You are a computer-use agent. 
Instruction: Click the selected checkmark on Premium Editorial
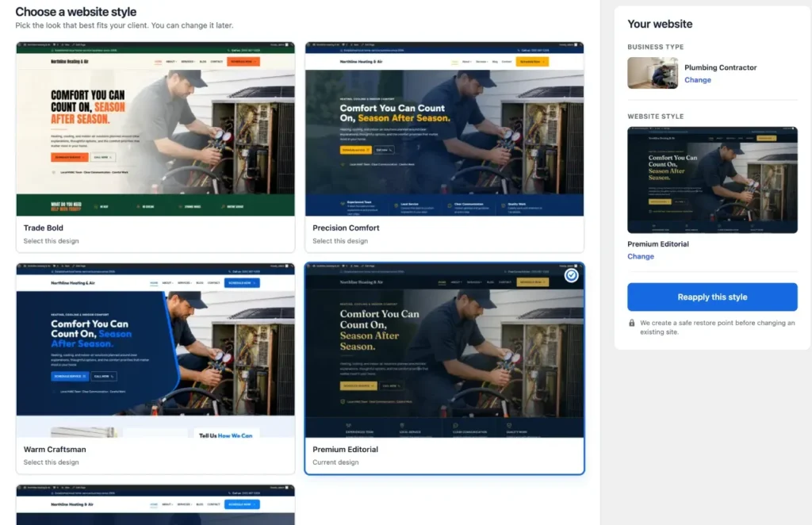(571, 275)
